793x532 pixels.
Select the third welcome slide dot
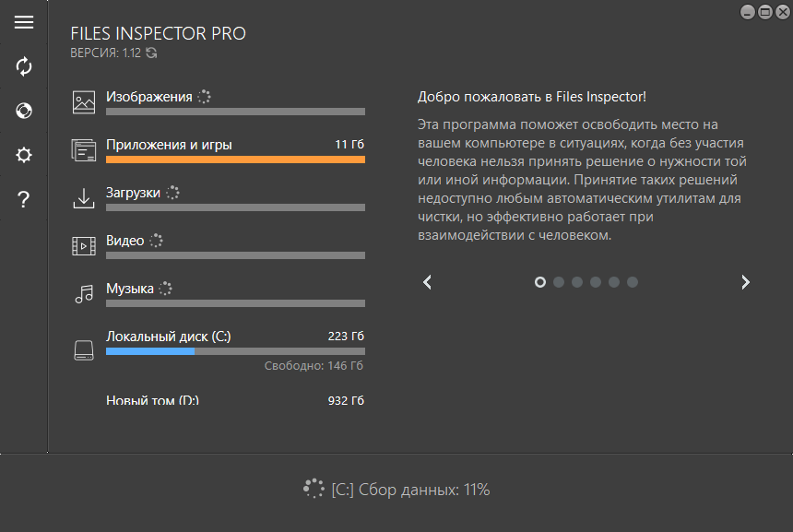(577, 282)
